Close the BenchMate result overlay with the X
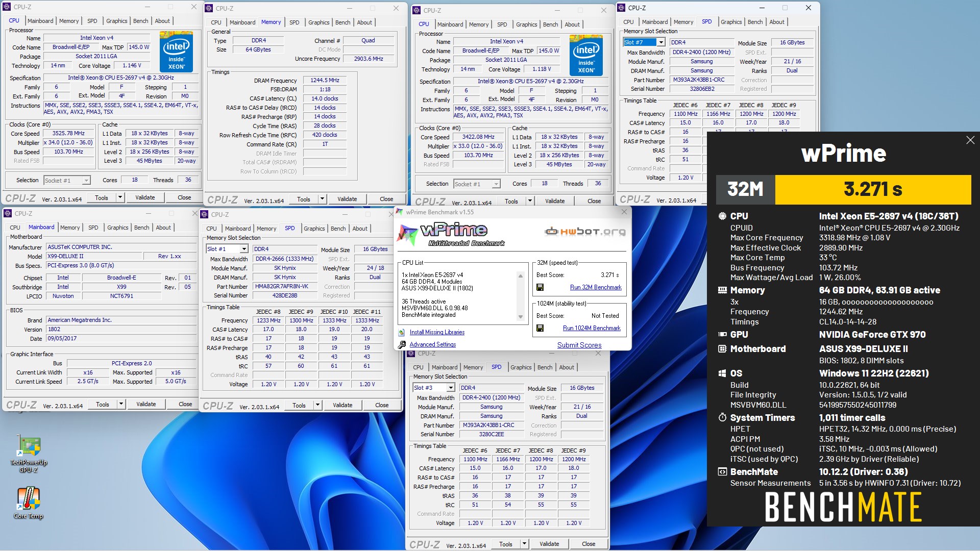 [970, 140]
